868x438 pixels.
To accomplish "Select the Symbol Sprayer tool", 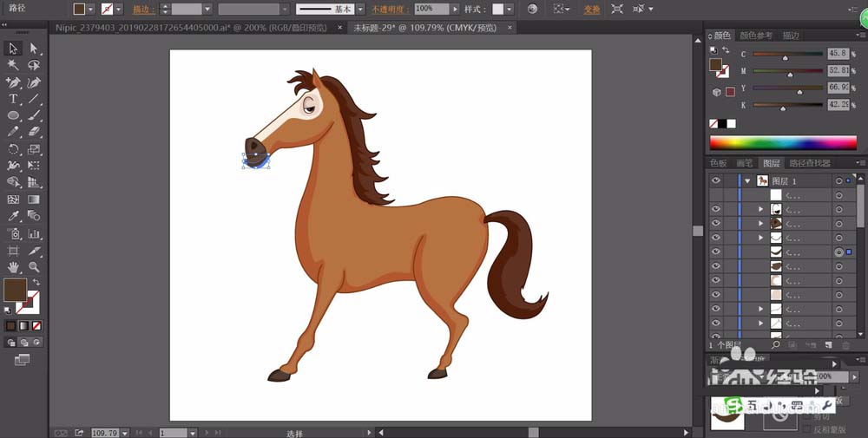I will click(13, 233).
